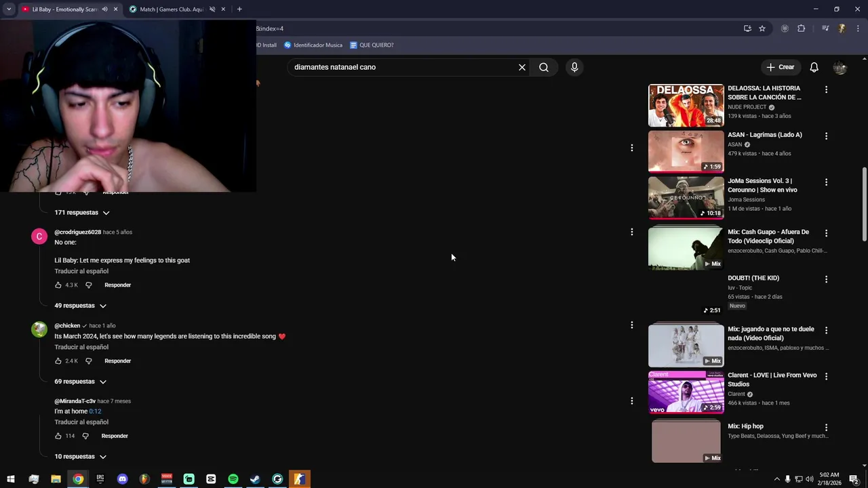Reply to the @chicken comment
The height and width of the screenshot is (488, 868).
(117, 361)
